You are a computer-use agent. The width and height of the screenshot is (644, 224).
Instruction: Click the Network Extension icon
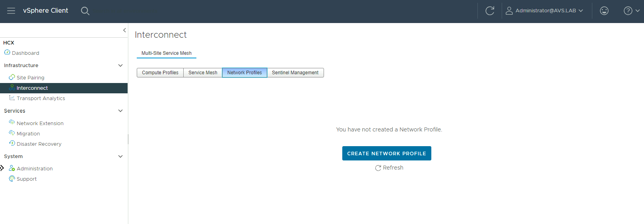tap(12, 122)
